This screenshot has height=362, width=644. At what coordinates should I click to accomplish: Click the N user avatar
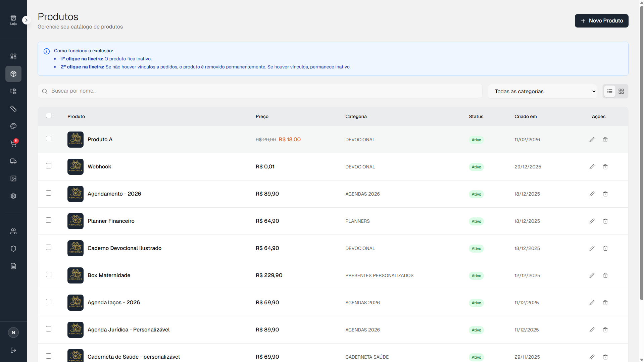13,332
